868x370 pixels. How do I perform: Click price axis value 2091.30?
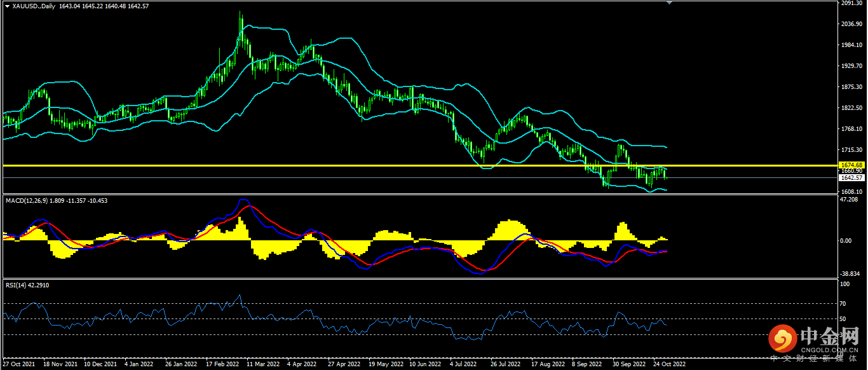point(850,3)
